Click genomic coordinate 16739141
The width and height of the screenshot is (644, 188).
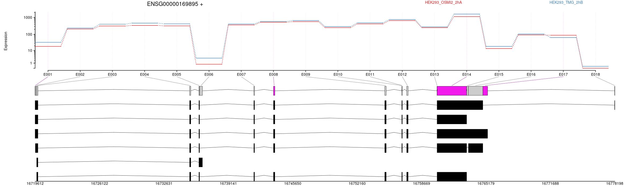(x=228, y=184)
